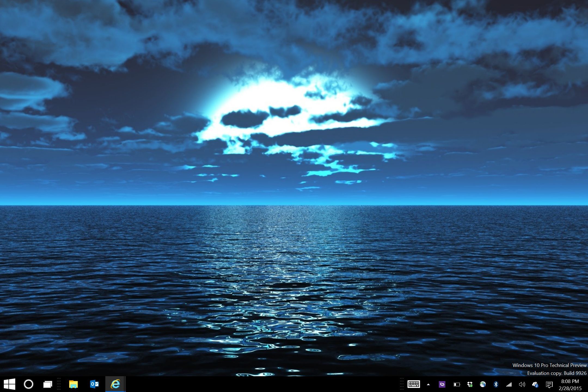Open Dropbox tray icon
Screen dimensions: 588x392
[470, 384]
